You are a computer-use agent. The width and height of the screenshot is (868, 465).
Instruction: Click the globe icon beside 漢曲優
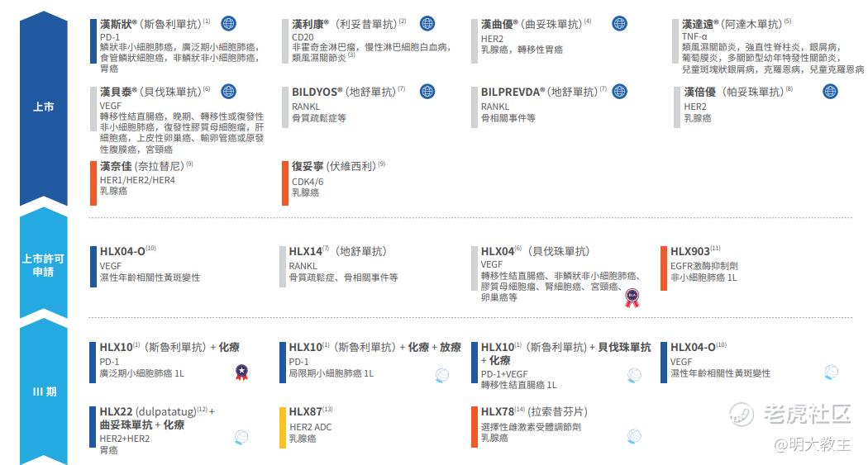click(619, 23)
